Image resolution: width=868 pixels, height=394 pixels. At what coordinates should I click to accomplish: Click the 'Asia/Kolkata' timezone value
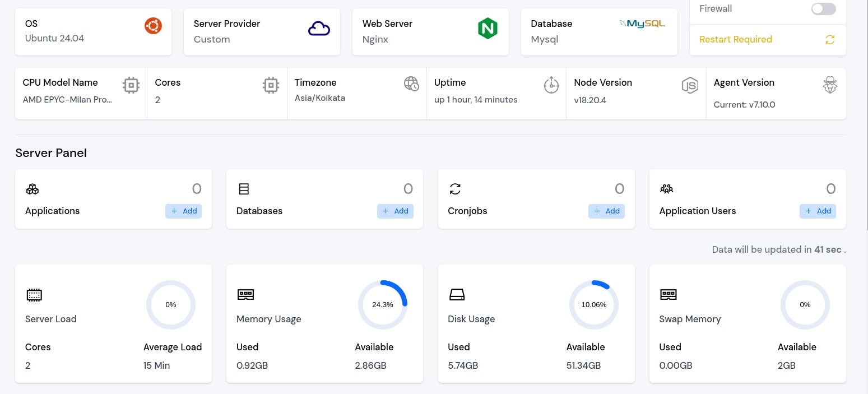point(320,98)
